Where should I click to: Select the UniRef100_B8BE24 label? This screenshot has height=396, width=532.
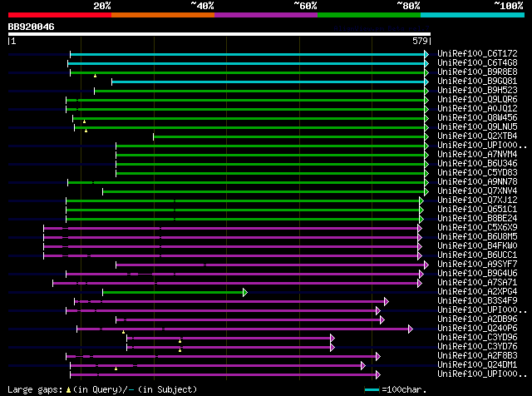point(477,219)
